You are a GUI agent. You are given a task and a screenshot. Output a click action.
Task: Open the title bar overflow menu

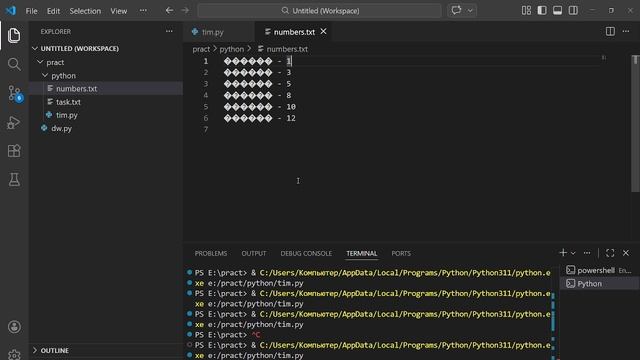[x=143, y=11]
